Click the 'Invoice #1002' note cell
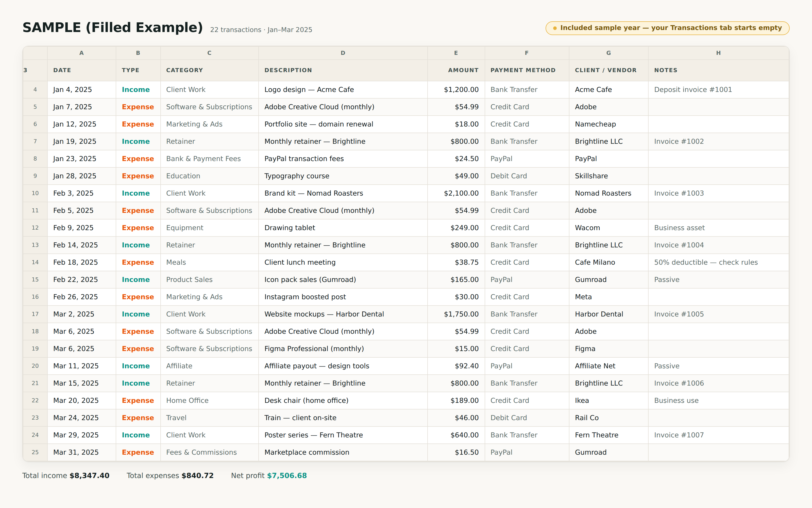 click(x=718, y=141)
